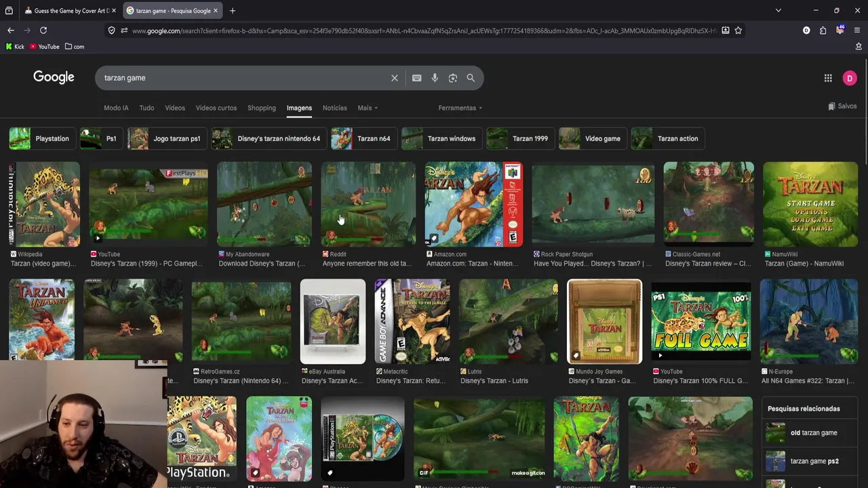Image resolution: width=868 pixels, height=488 pixels.
Task: Switch to the Shopping tab
Action: 262,108
